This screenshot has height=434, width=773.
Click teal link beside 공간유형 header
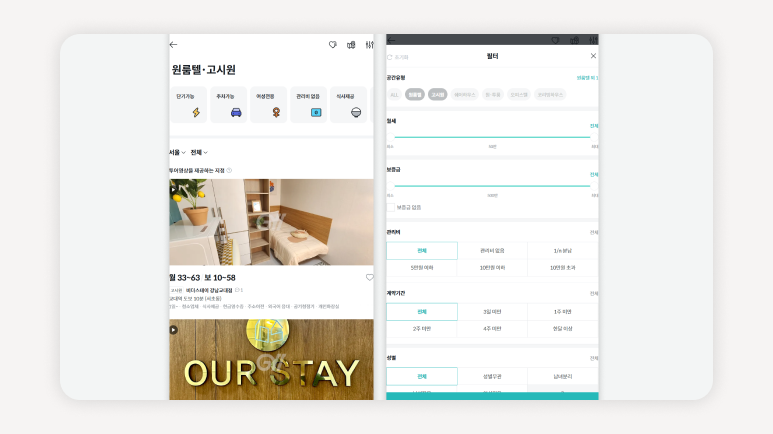pos(587,78)
